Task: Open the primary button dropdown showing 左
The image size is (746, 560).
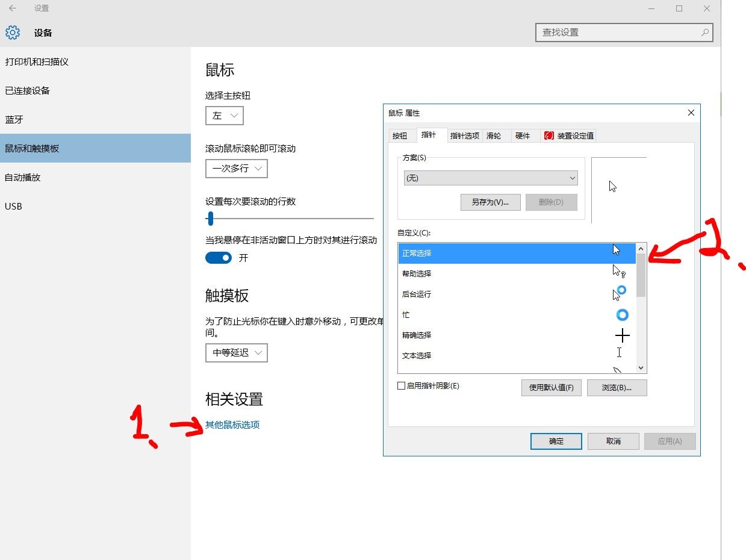Action: point(224,115)
